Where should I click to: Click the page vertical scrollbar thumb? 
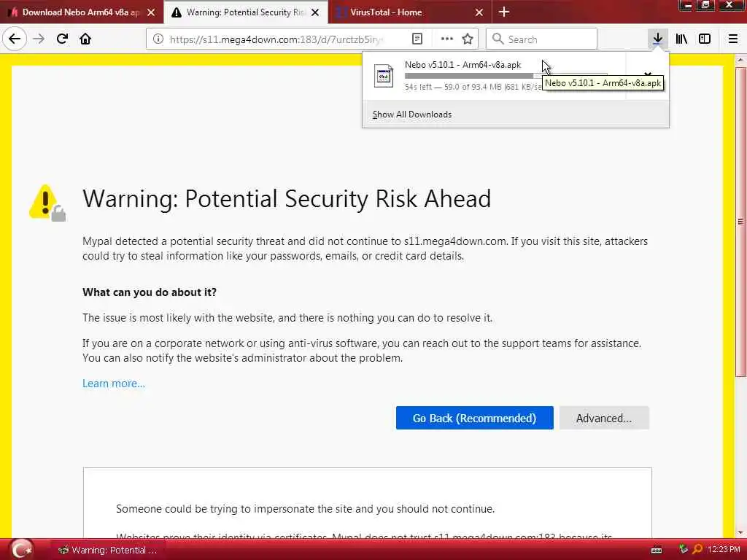pos(741,222)
